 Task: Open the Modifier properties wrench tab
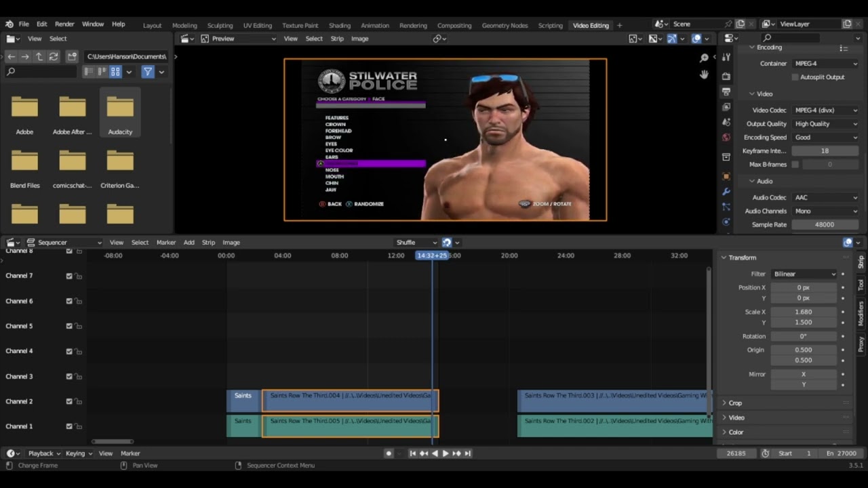[726, 192]
